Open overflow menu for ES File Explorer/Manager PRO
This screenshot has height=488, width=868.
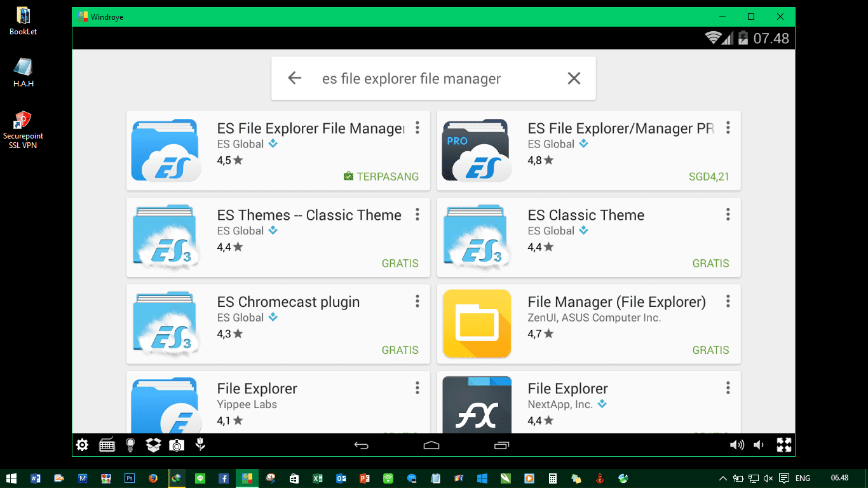click(728, 128)
